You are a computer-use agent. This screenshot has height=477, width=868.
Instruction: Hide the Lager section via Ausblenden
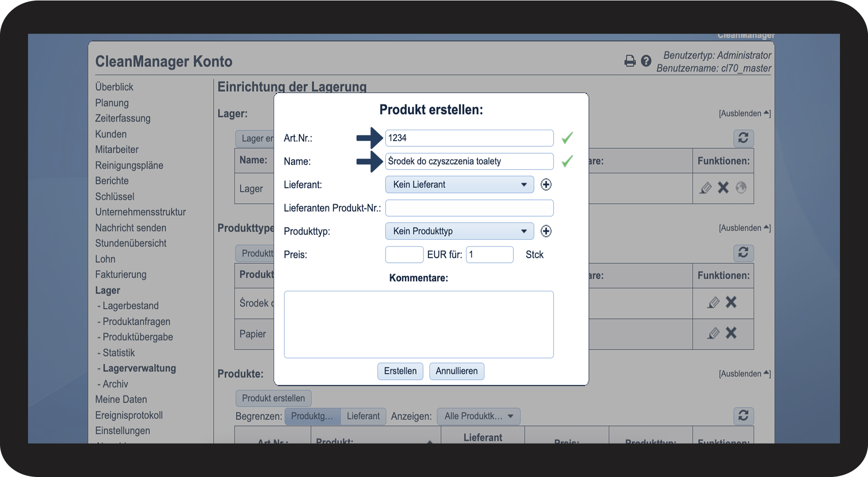[x=744, y=113]
